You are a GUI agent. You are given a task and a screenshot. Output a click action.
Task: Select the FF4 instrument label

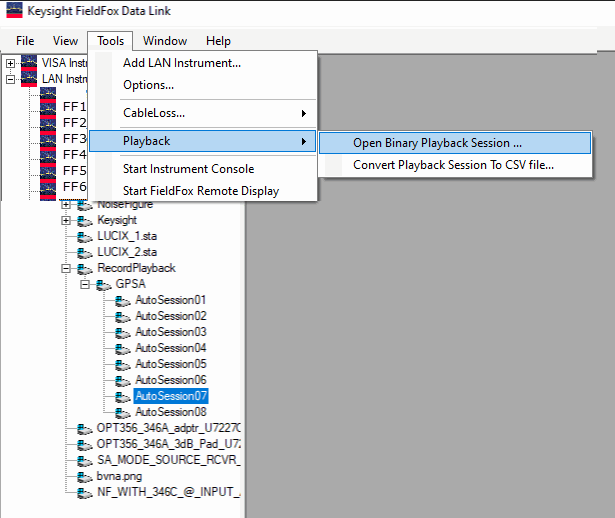click(74, 155)
